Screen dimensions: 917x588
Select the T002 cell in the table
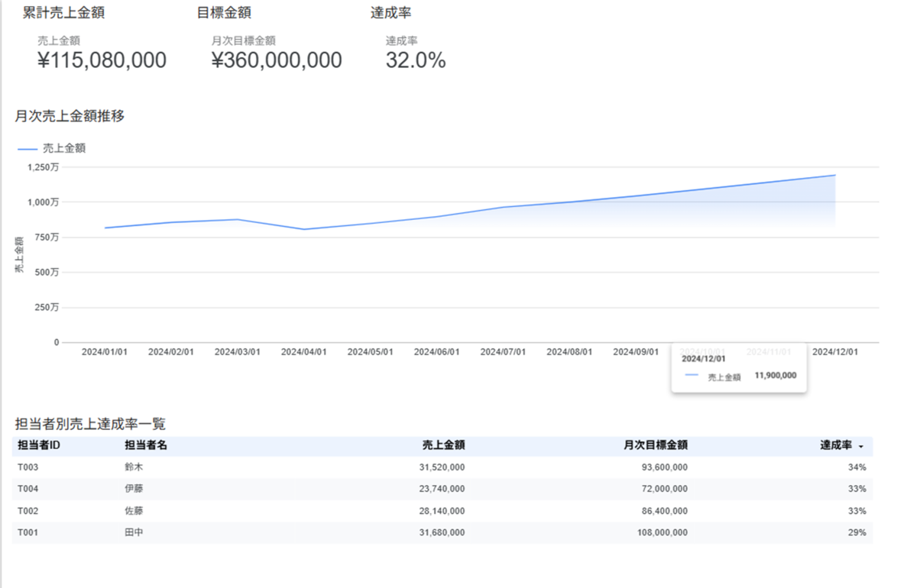pyautogui.click(x=28, y=511)
